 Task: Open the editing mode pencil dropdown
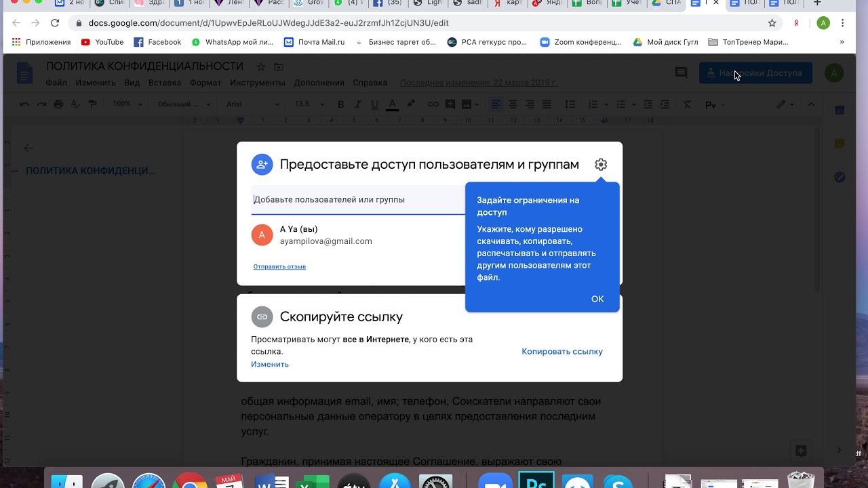pyautogui.click(x=785, y=104)
